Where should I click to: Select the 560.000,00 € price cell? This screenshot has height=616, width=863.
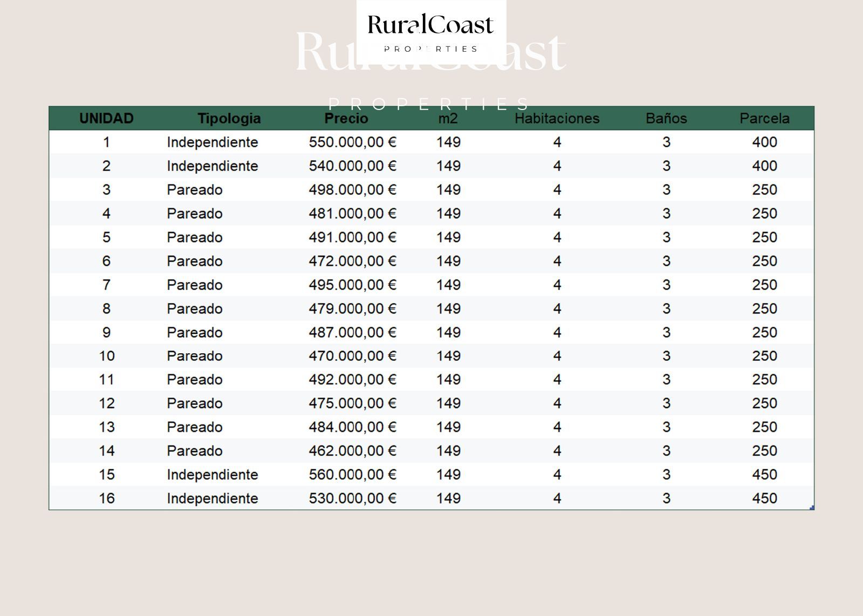click(352, 475)
